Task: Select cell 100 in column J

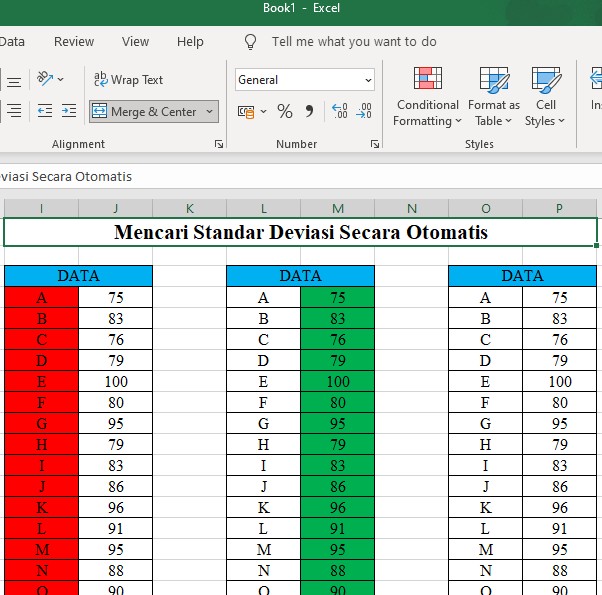Action: (116, 381)
